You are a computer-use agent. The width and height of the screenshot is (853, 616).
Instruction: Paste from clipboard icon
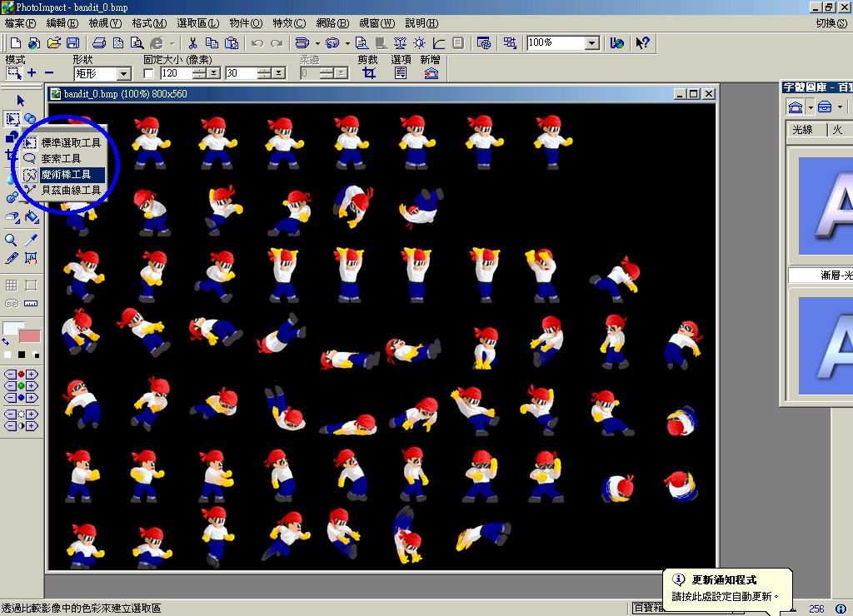click(x=232, y=43)
